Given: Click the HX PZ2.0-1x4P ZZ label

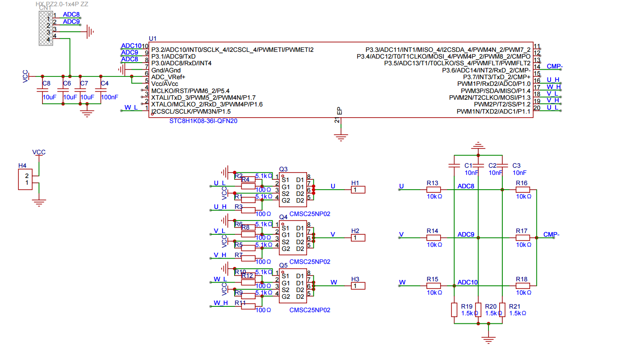Looking at the screenshot, I should click(x=62, y=4).
